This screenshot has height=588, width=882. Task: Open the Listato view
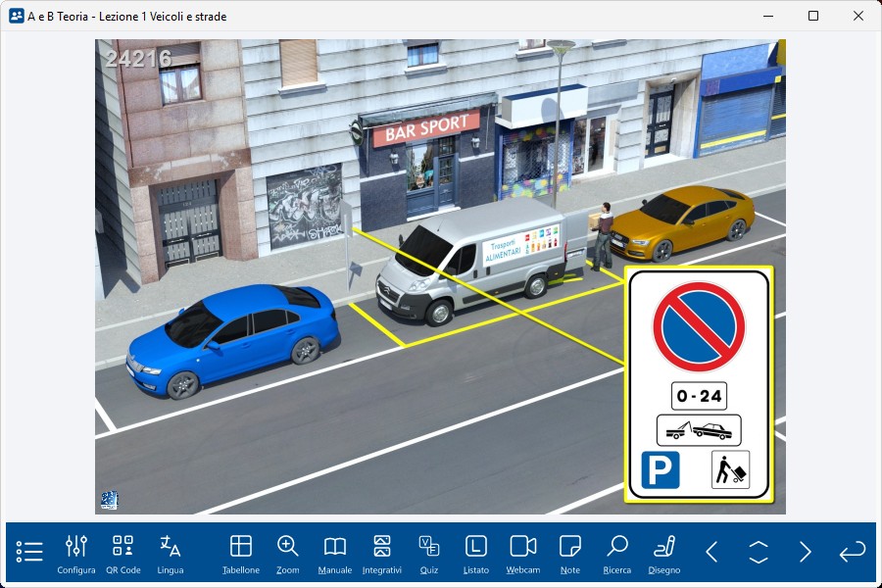(x=476, y=553)
